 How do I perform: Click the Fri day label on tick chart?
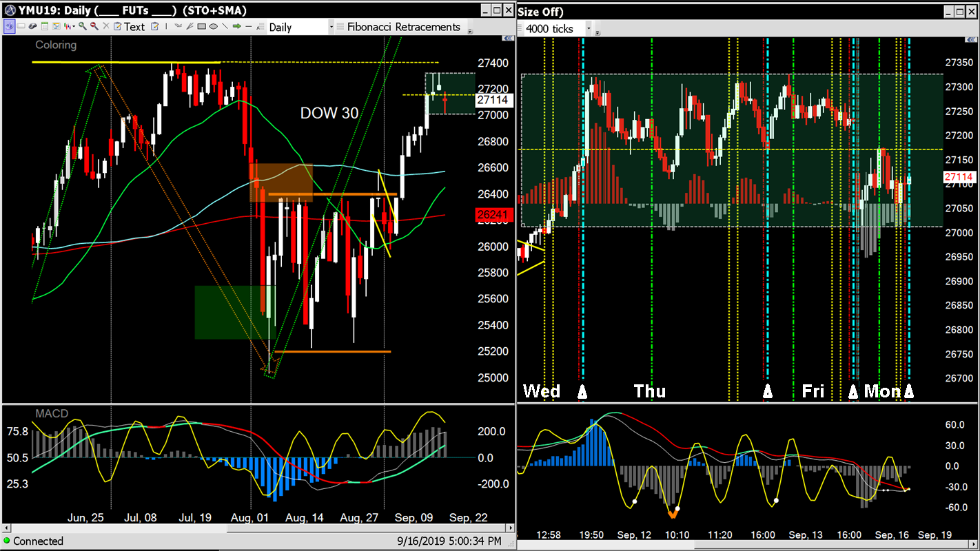(813, 391)
